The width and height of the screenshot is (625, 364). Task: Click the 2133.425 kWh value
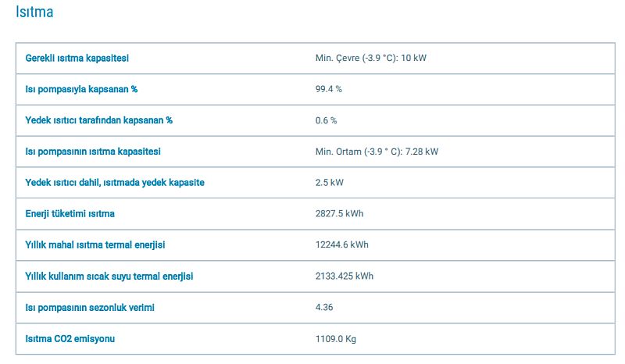tap(344, 277)
